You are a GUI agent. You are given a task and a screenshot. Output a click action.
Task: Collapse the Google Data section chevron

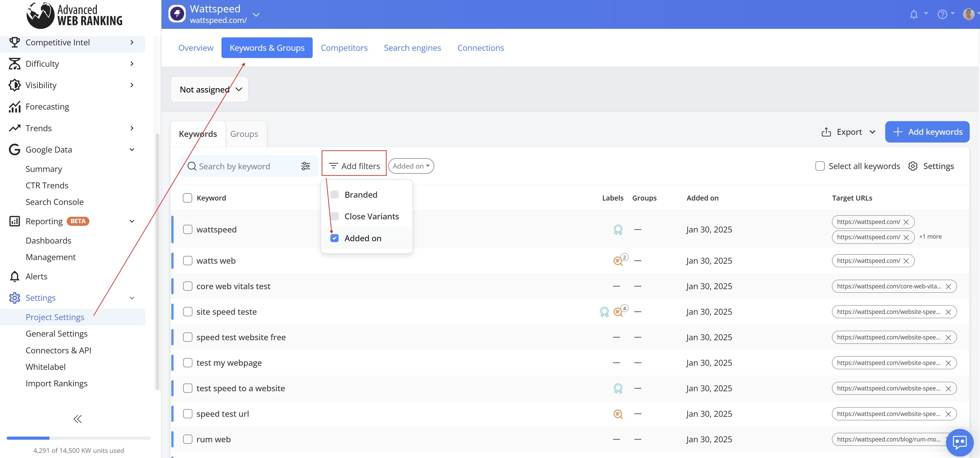(132, 150)
